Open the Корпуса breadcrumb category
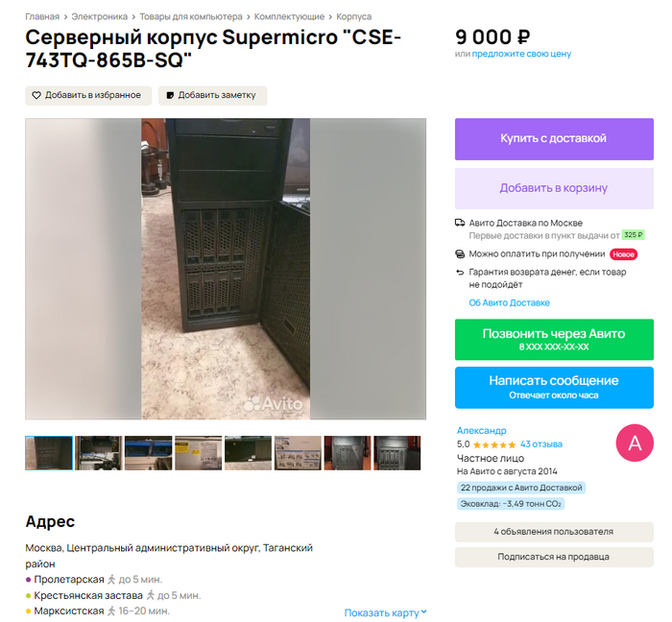This screenshot has width=672, height=622. 353,16
